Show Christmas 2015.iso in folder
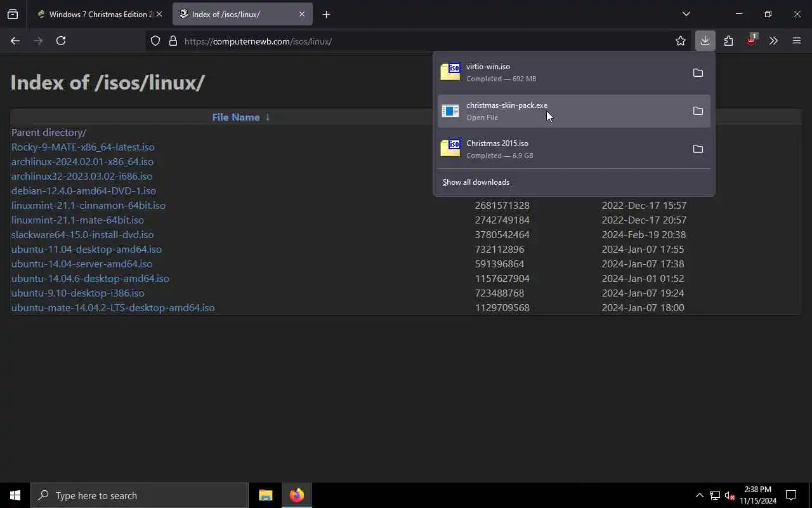The height and width of the screenshot is (508, 812). coord(698,149)
